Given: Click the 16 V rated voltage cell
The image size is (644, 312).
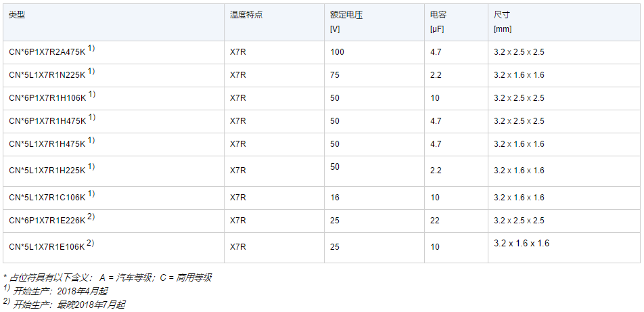Looking at the screenshot, I should pyautogui.click(x=335, y=198).
